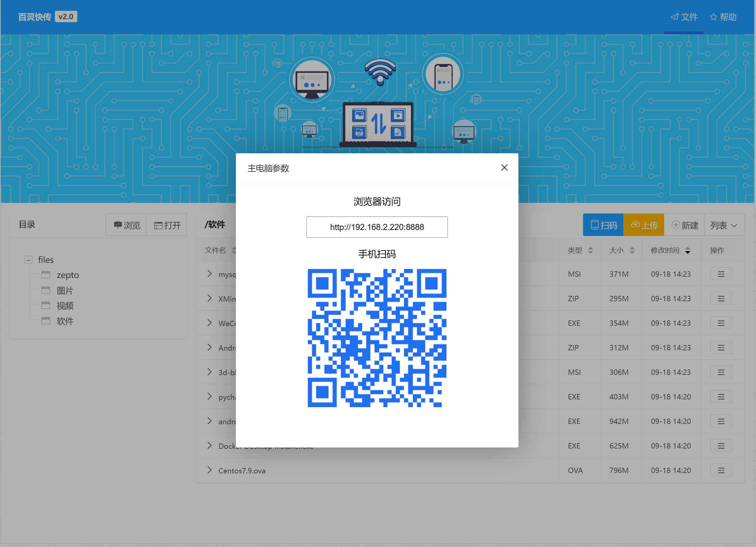
Task: Click the 扫码 scan button
Action: click(x=603, y=225)
